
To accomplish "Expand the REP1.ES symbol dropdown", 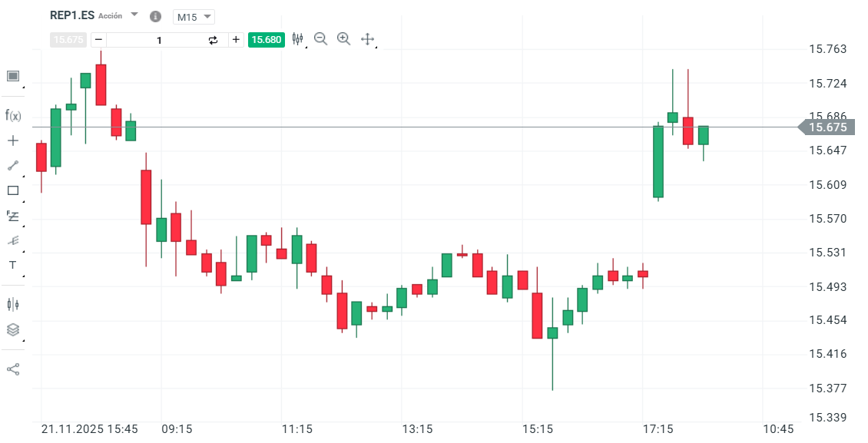I will pyautogui.click(x=134, y=15).
